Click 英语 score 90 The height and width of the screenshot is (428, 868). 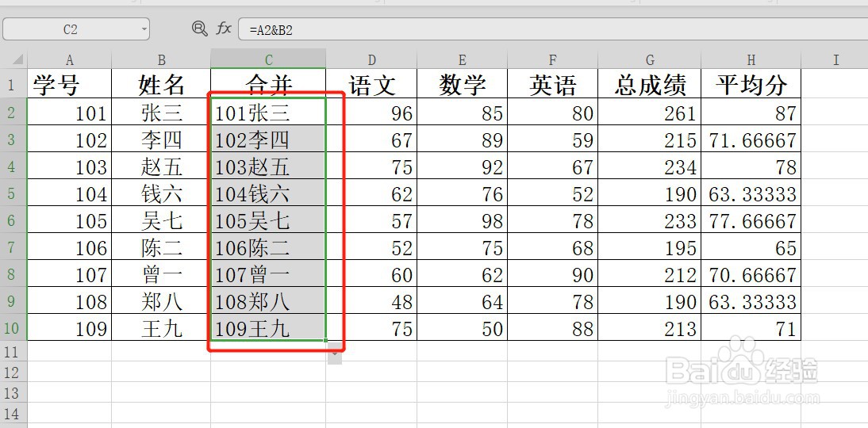pos(552,274)
